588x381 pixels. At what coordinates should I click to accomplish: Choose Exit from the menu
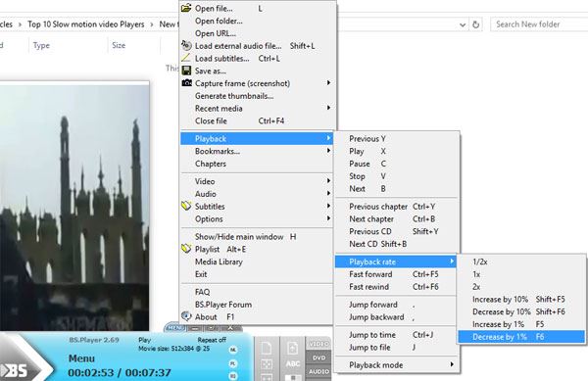click(x=257, y=274)
